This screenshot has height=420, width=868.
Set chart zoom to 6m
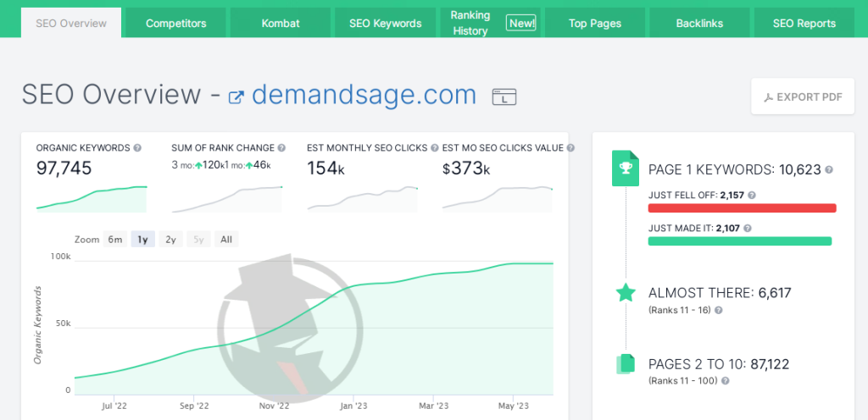click(115, 240)
